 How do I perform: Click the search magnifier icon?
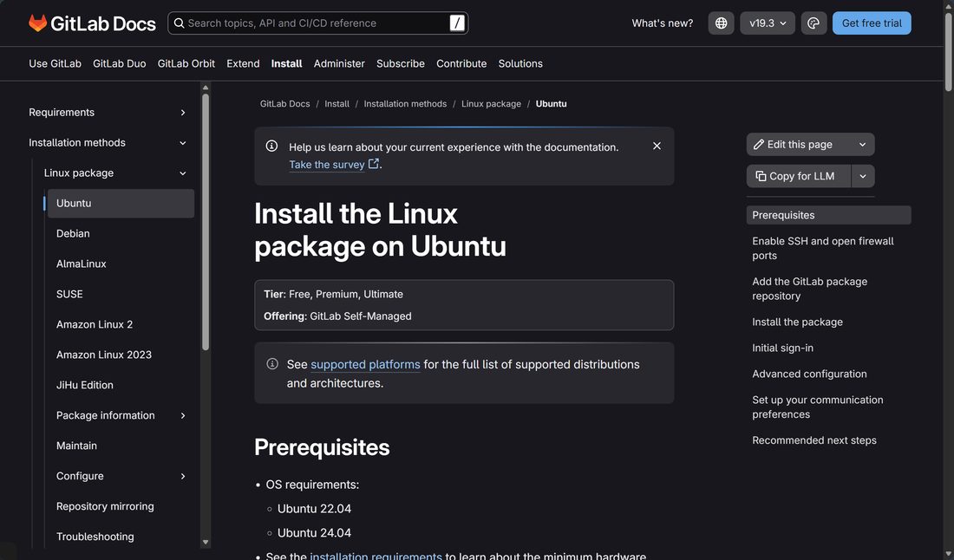pyautogui.click(x=179, y=23)
